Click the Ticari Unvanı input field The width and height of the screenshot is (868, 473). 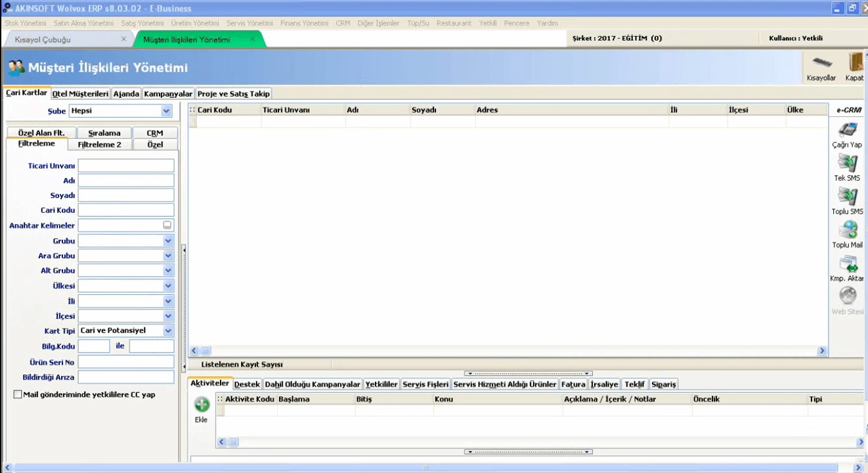pos(125,165)
